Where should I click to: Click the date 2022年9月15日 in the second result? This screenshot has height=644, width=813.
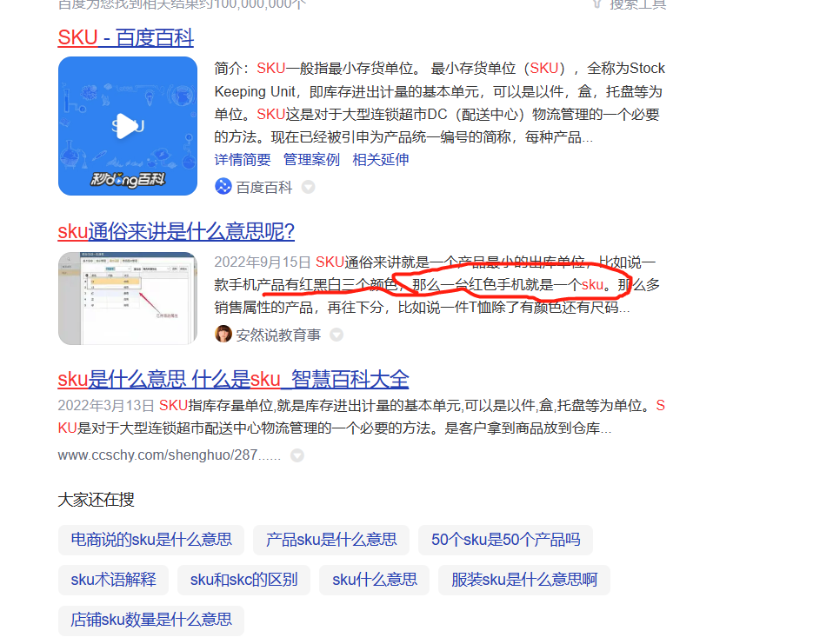pyautogui.click(x=263, y=262)
